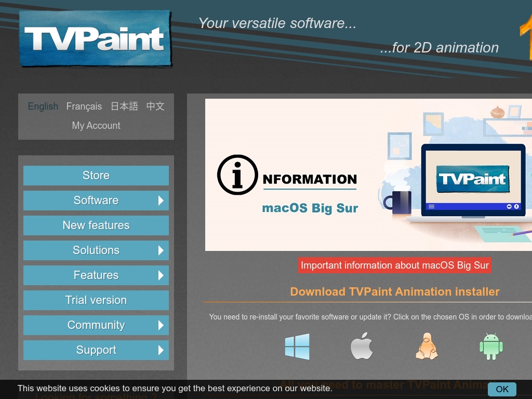Open the Store menu item
532x399 pixels.
pyautogui.click(x=96, y=176)
